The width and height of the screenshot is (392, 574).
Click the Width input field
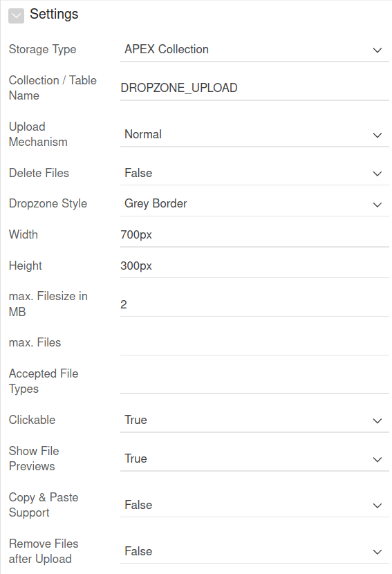[x=254, y=234]
